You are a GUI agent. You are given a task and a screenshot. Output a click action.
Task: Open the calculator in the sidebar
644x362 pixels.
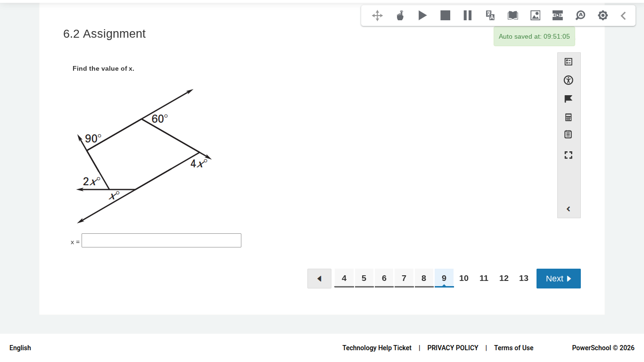tap(569, 117)
